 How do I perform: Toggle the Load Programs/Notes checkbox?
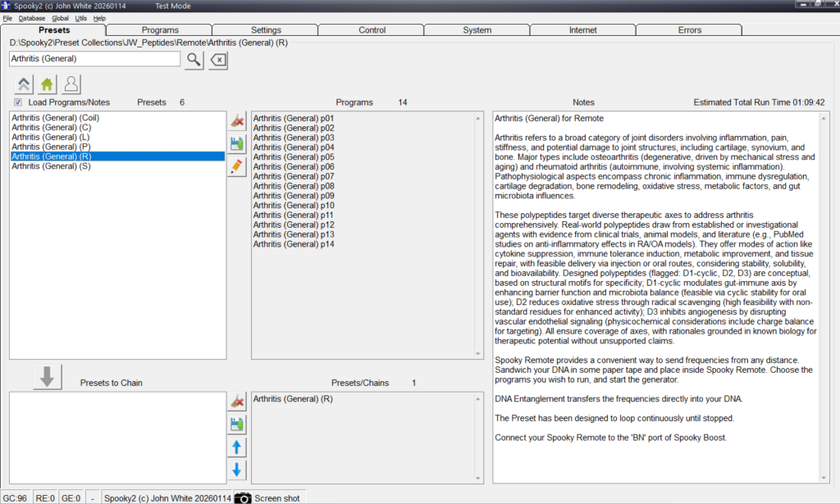[18, 102]
